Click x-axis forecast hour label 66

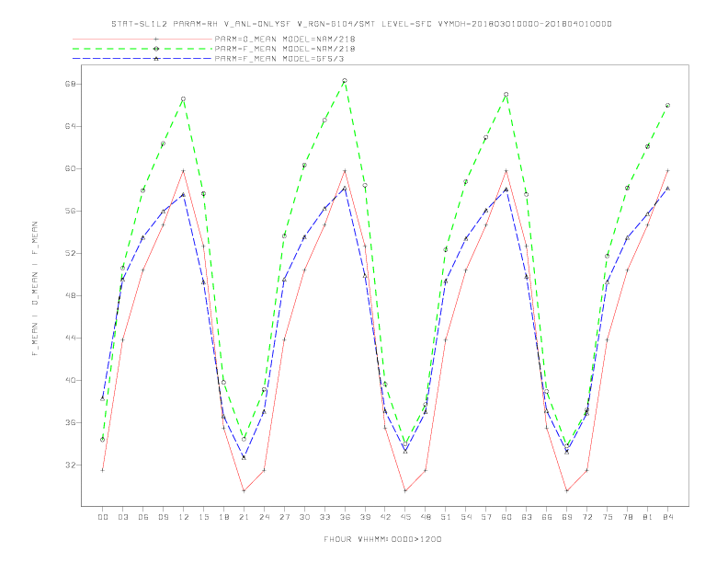pos(547,517)
